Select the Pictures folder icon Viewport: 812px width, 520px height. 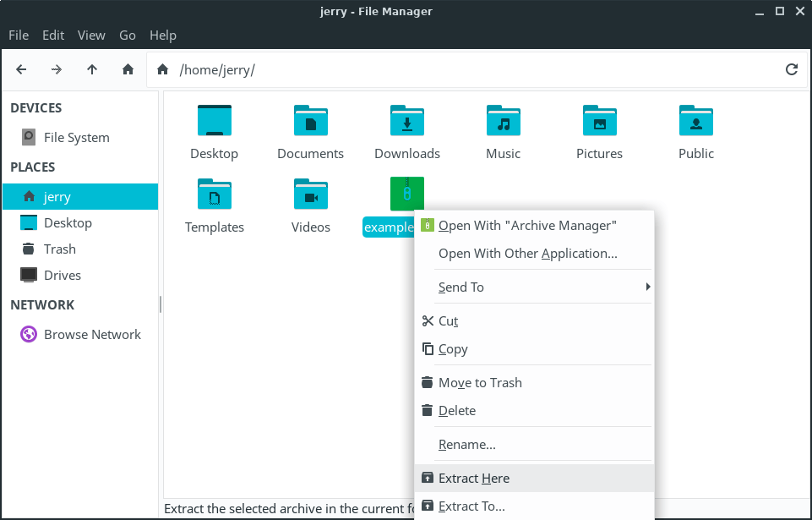600,121
